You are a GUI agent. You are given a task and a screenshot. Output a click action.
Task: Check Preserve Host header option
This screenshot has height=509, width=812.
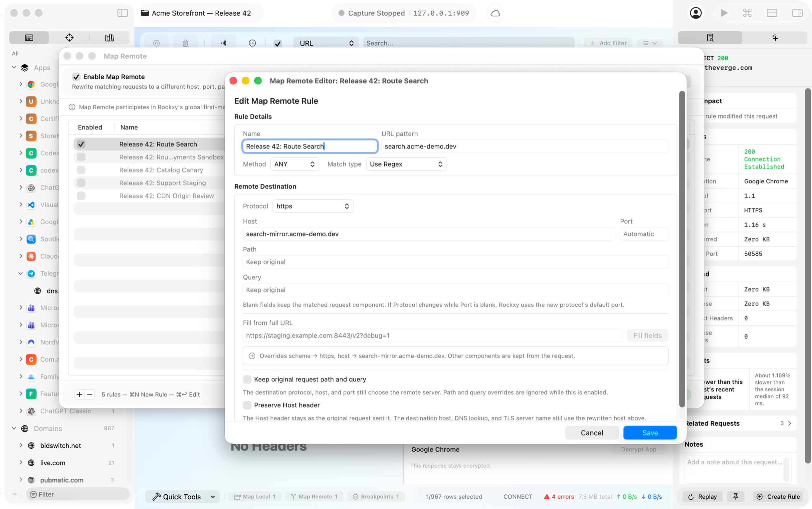coord(247,405)
